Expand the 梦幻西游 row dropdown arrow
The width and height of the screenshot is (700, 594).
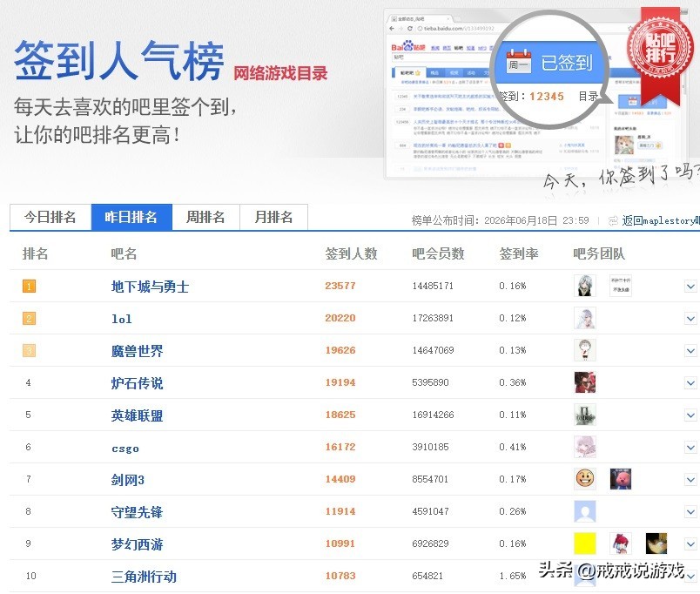click(690, 543)
